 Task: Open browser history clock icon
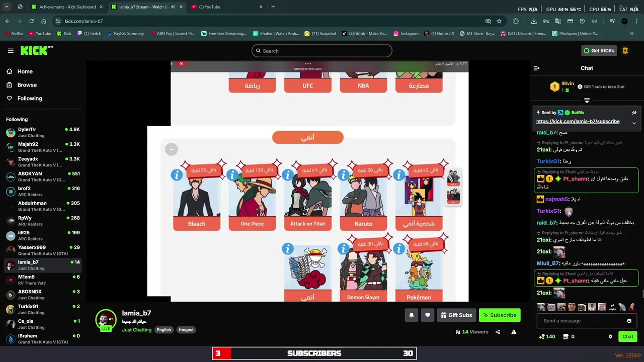(x=582, y=21)
